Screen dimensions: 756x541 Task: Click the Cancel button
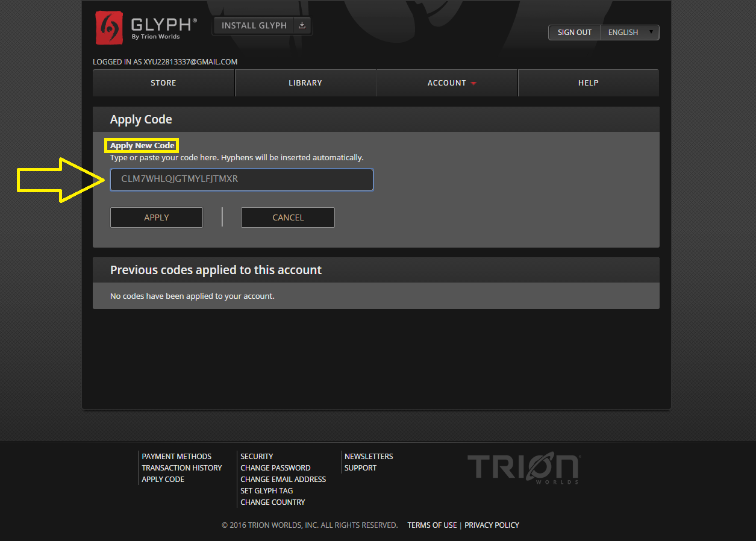click(x=288, y=217)
